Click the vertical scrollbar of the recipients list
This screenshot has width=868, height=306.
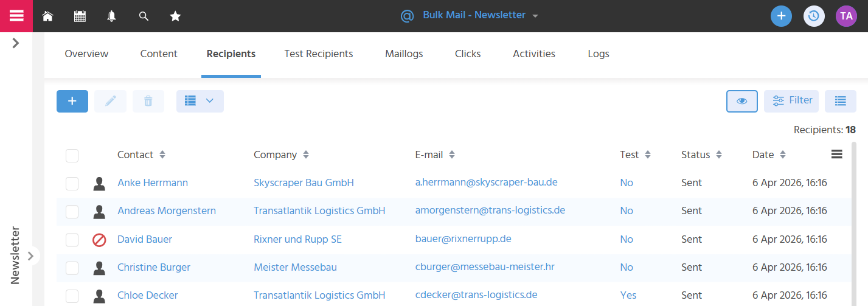tap(853, 224)
